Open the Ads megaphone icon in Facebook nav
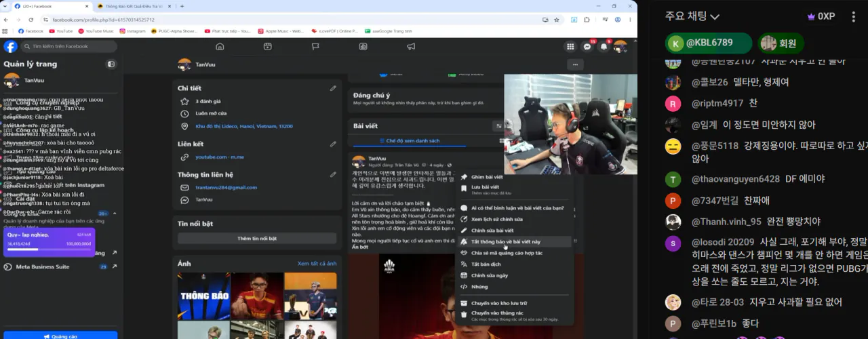The height and width of the screenshot is (339, 868). [411, 47]
